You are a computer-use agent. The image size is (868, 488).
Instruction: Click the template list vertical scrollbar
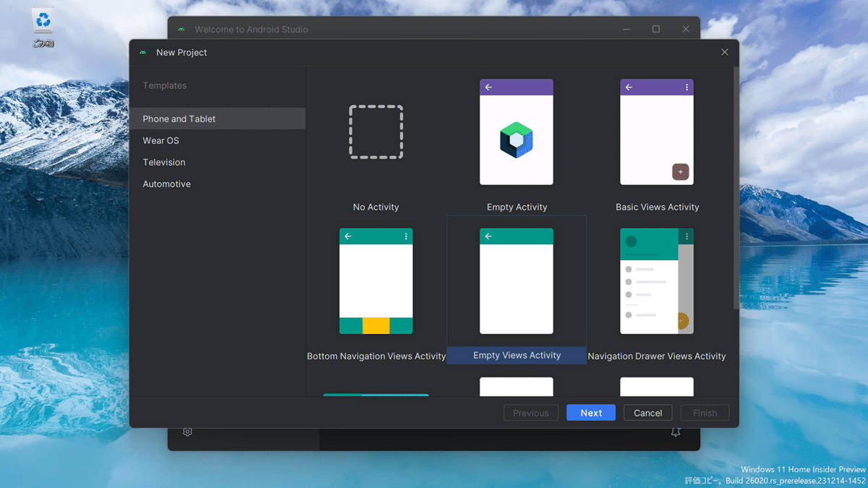[736, 188]
